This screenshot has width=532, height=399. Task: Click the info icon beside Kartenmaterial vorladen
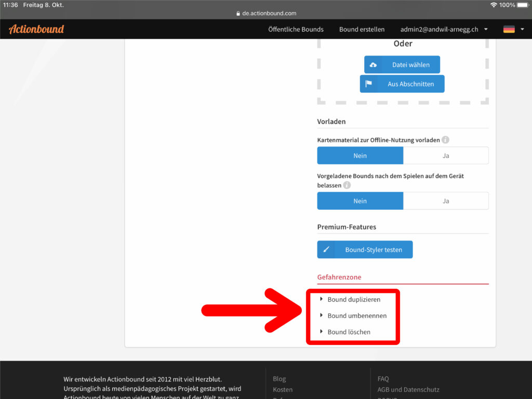point(445,140)
